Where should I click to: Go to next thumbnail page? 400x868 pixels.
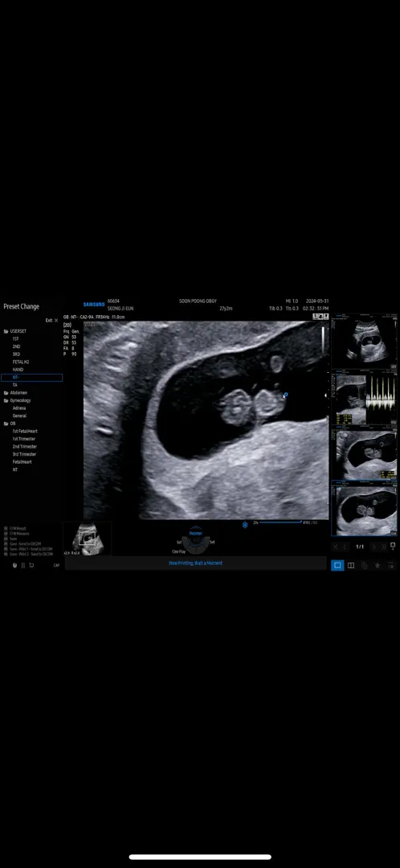pyautogui.click(x=374, y=547)
